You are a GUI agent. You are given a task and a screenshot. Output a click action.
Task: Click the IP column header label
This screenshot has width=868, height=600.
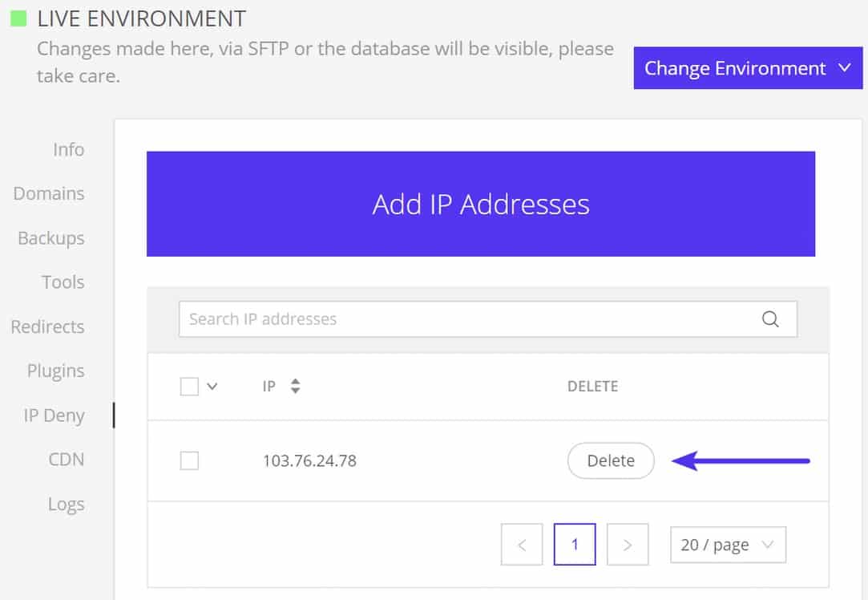[x=269, y=386]
